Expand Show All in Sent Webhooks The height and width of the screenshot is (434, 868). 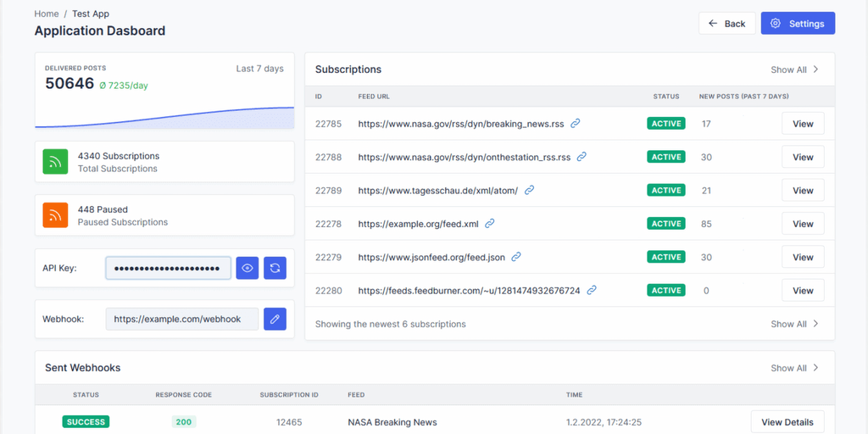794,368
